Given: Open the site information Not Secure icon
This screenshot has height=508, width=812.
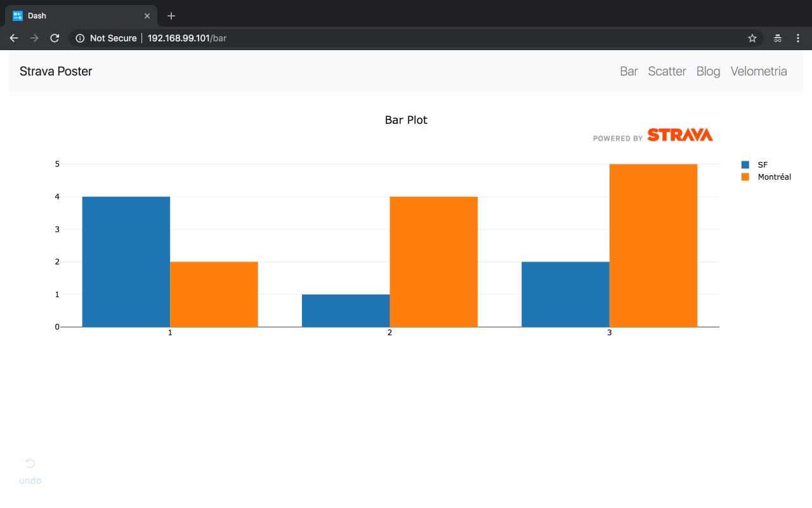Looking at the screenshot, I should 80,38.
